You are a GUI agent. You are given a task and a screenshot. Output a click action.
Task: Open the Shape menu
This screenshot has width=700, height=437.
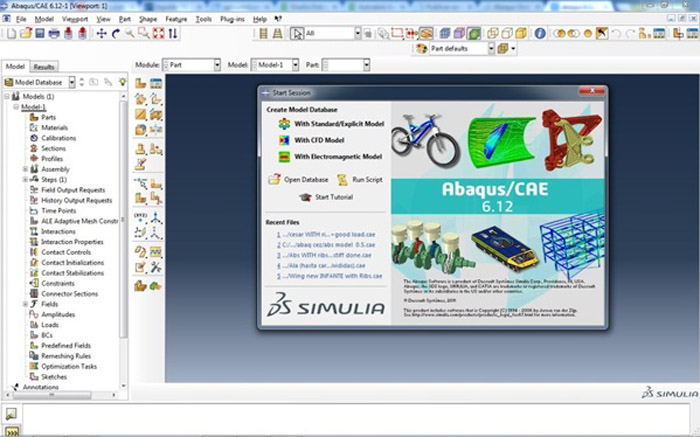click(x=148, y=19)
